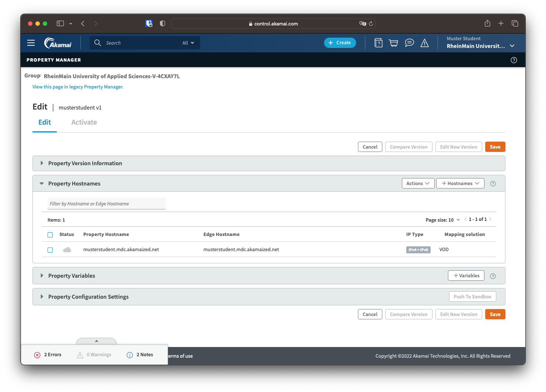Expand Property Configuration Settings section
Screen dimensions: 546x392
coord(42,297)
